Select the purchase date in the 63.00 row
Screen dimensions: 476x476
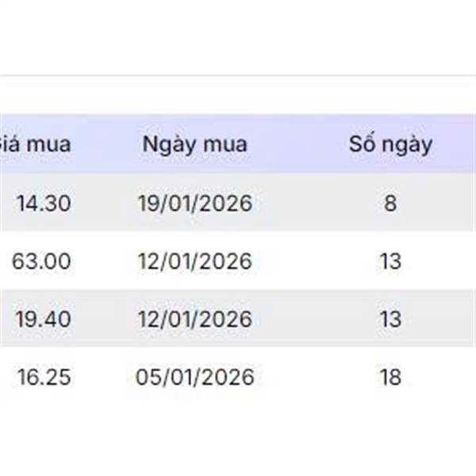point(194,261)
